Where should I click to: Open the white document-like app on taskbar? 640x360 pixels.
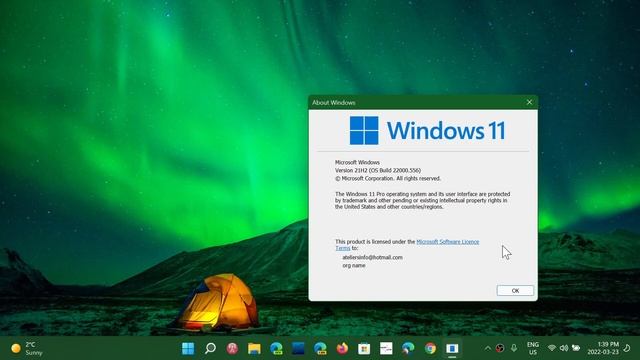[386, 349]
